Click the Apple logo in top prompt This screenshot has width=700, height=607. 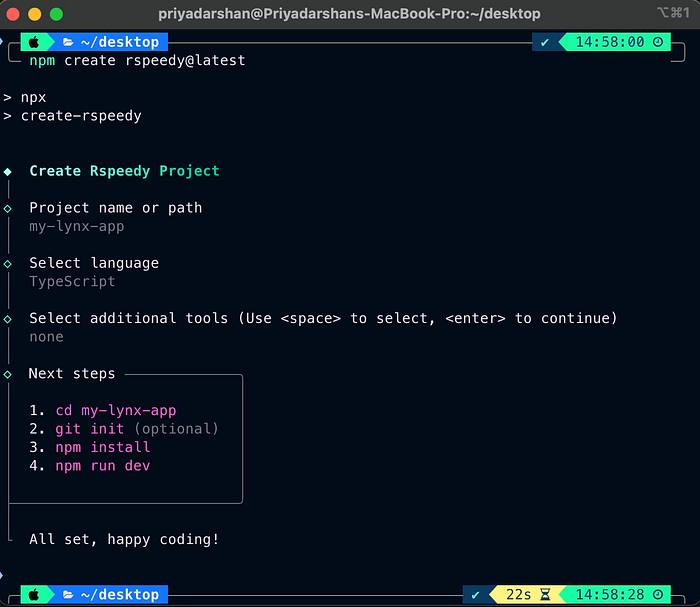click(x=34, y=42)
